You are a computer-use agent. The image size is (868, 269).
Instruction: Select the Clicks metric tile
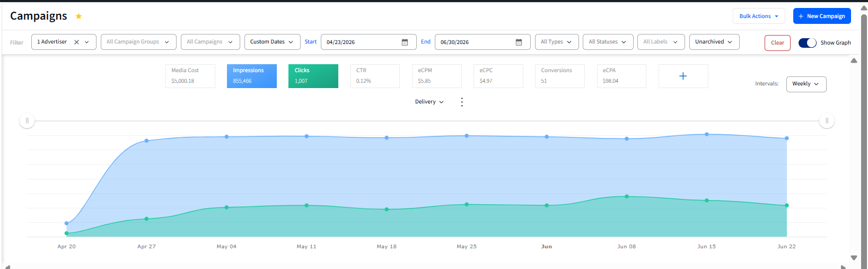click(313, 76)
